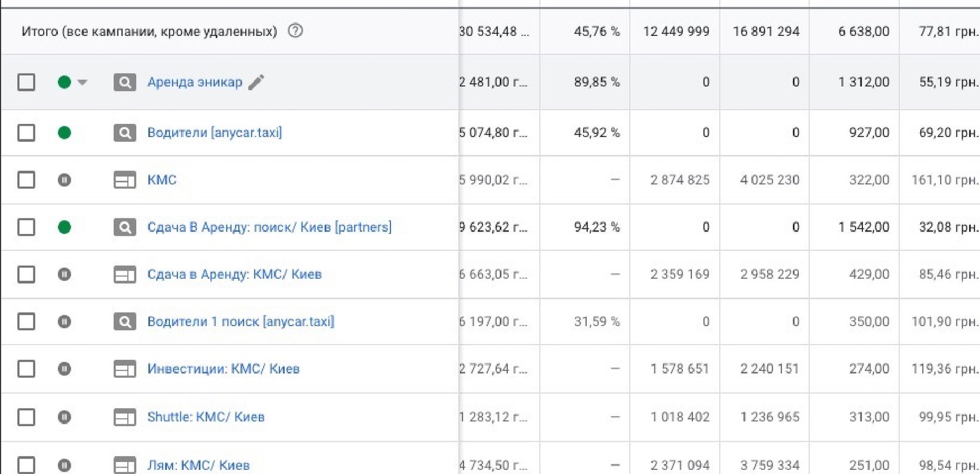The width and height of the screenshot is (980, 474).
Task: Open Сдача В Аренду: поиск/ Киев [partners] campaign
Action: coord(270,227)
